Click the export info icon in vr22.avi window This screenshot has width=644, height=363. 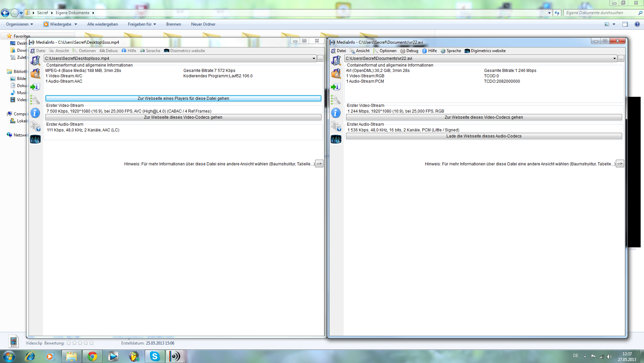(336, 87)
